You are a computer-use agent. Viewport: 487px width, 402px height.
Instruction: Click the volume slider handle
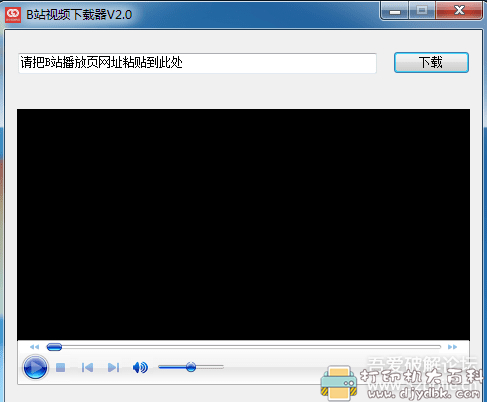point(191,367)
